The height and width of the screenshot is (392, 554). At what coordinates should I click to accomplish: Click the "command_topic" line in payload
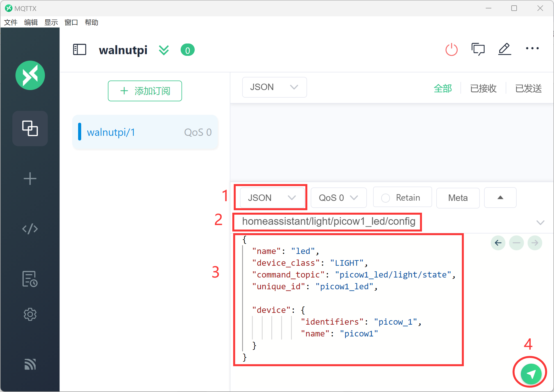tap(354, 275)
